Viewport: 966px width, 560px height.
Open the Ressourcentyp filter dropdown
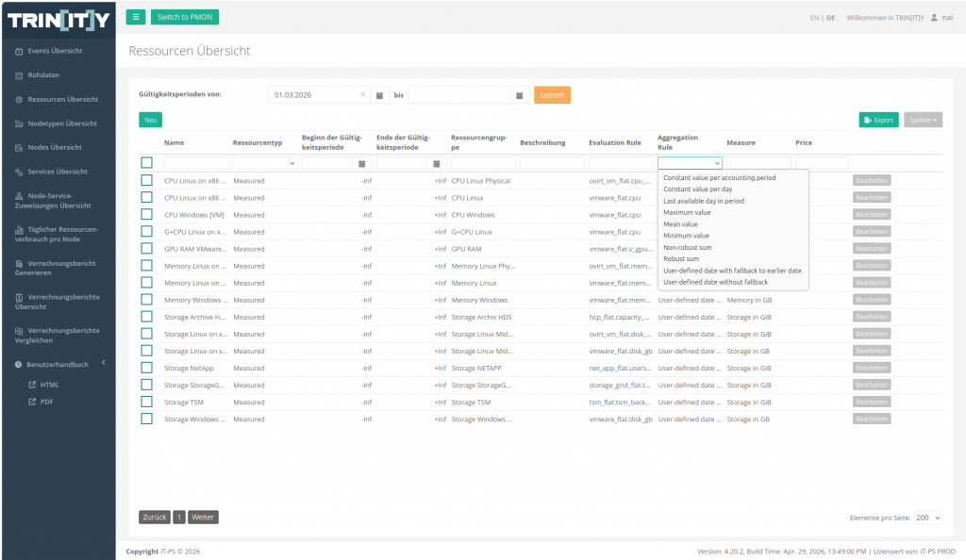click(x=265, y=163)
